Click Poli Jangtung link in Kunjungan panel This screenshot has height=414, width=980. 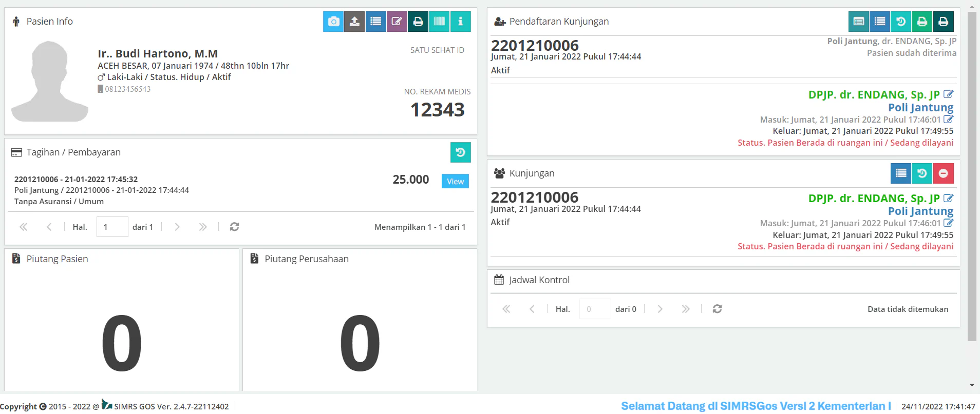click(920, 211)
